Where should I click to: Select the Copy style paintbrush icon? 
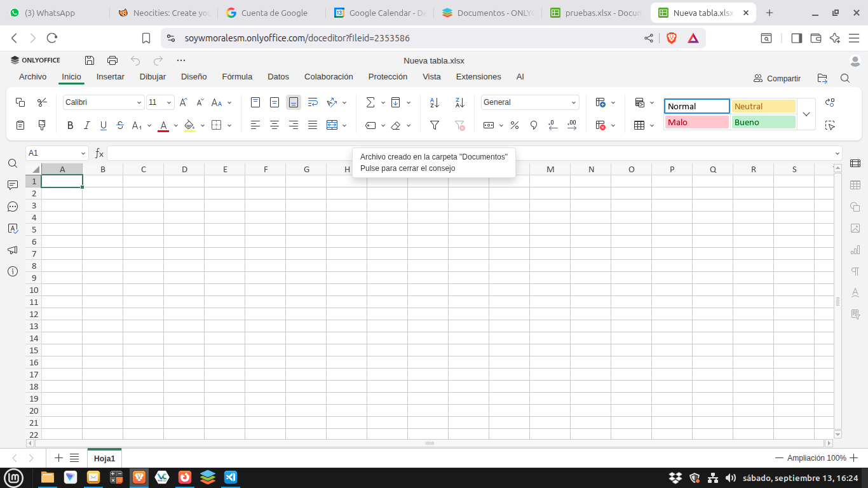[x=42, y=125]
